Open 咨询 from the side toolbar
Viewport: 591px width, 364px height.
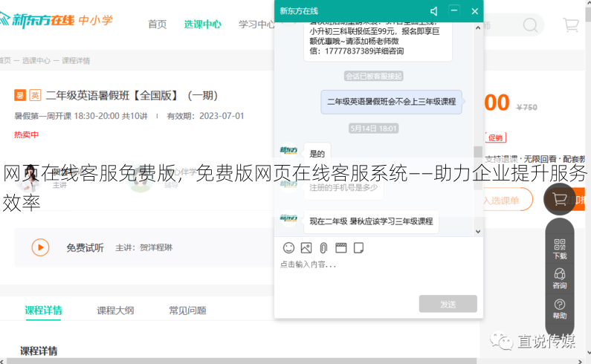[x=560, y=279]
